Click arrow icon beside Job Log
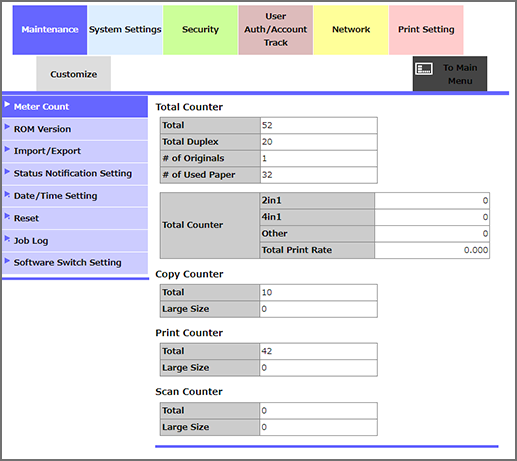 pyautogui.click(x=7, y=238)
